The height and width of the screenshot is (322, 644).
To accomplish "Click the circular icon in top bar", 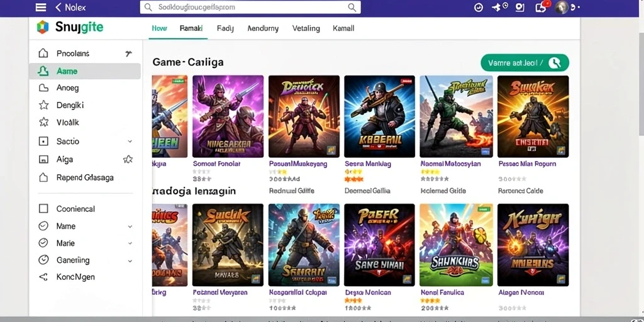I will [x=479, y=7].
